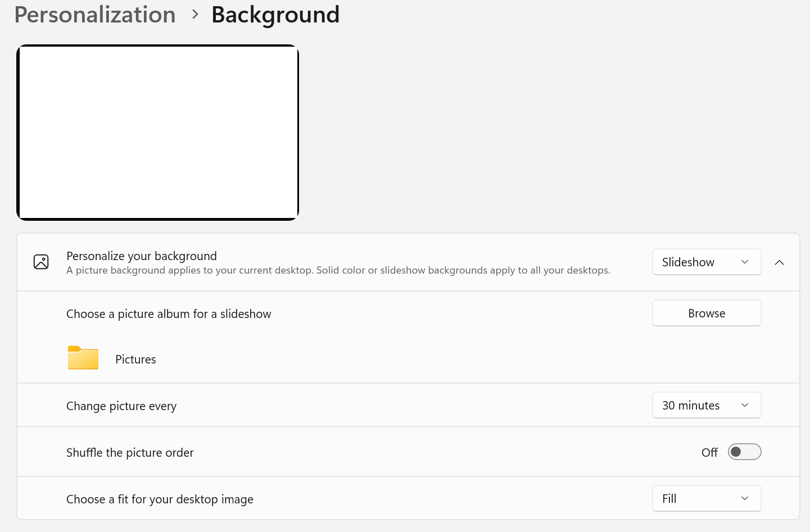The image size is (810, 532).
Task: Select the Pictures album folder name
Action: [x=135, y=360]
